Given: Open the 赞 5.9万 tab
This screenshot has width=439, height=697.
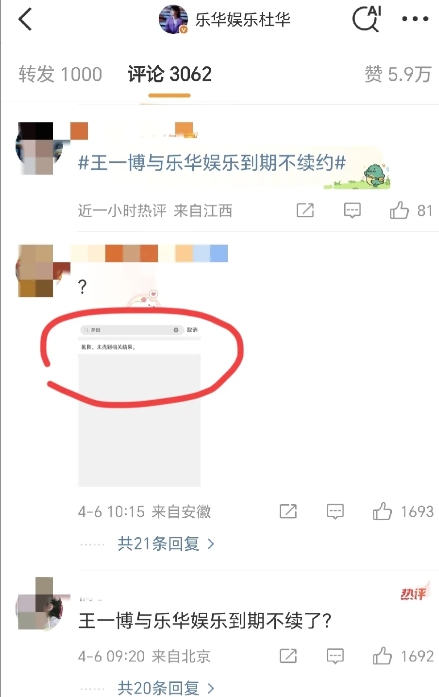Looking at the screenshot, I should (398, 74).
